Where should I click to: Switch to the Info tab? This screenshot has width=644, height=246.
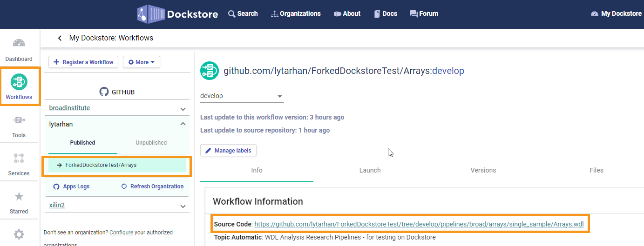257,170
